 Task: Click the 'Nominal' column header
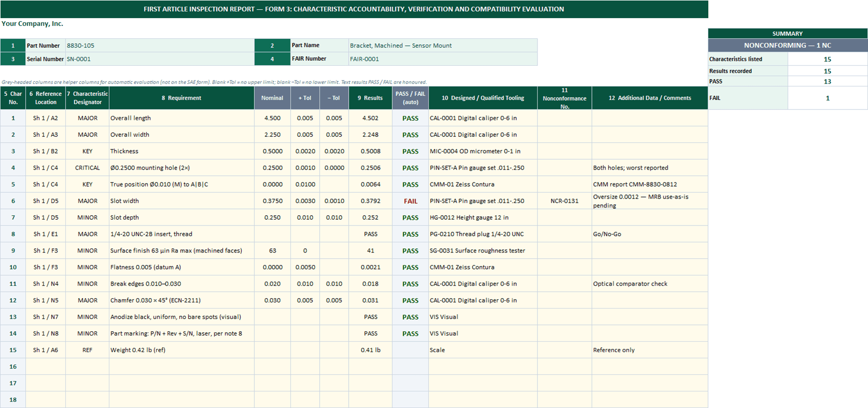pyautogui.click(x=272, y=98)
